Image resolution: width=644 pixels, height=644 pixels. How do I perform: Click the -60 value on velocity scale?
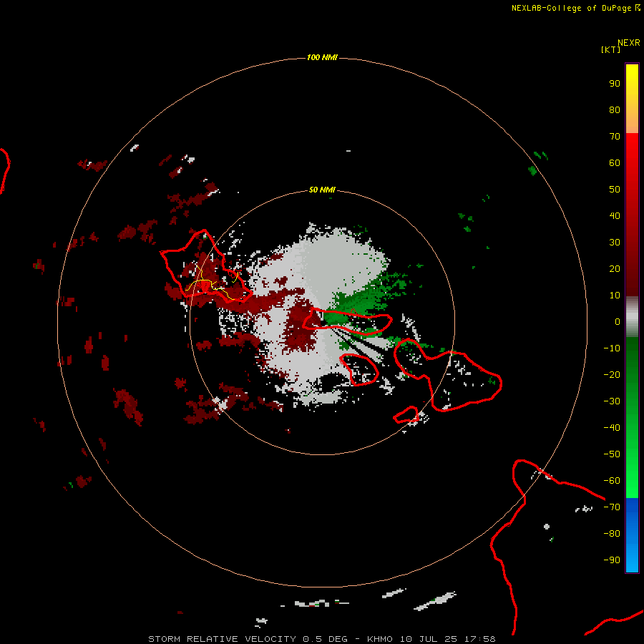click(x=612, y=481)
